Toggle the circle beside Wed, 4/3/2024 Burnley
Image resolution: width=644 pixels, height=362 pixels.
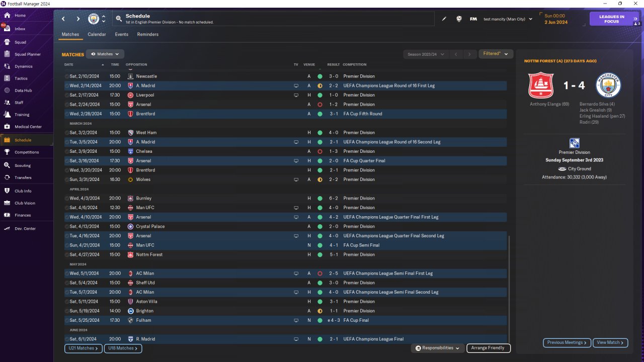coord(67,199)
